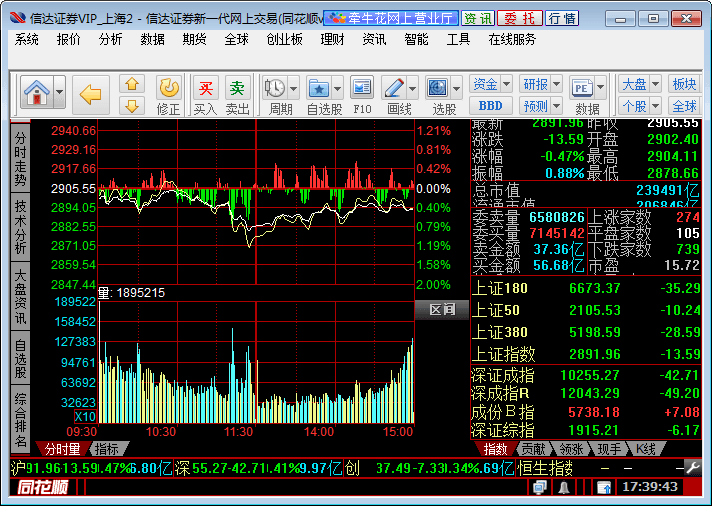Click the BBD toolbar button

pos(490,106)
